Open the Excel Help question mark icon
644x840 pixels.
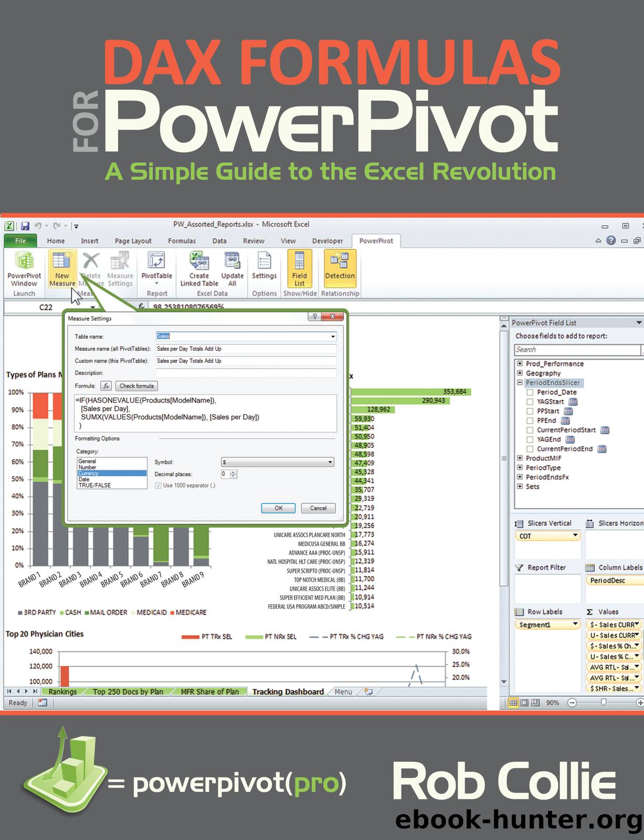[x=611, y=240]
